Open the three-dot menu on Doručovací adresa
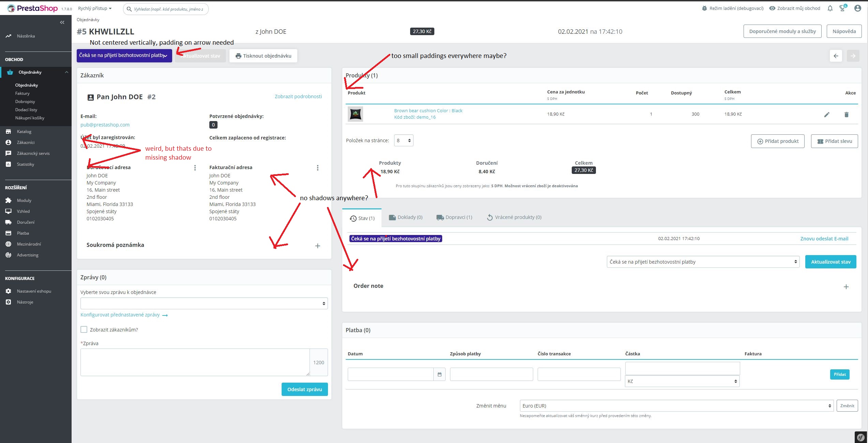Screen dimensions: 868x443 pyautogui.click(x=195, y=167)
